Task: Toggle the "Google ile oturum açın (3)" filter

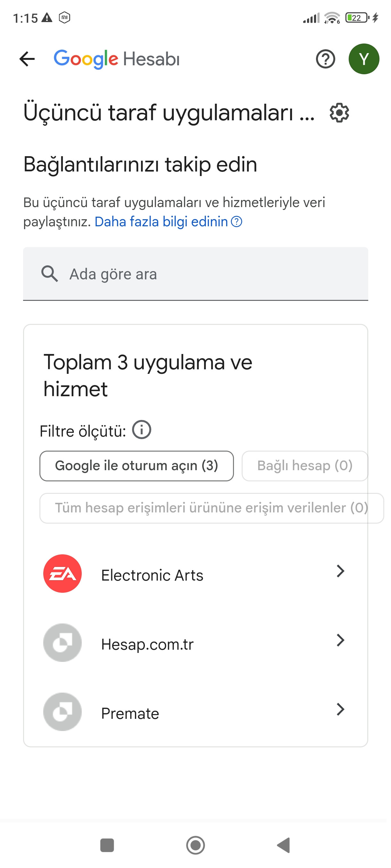Action: (136, 466)
